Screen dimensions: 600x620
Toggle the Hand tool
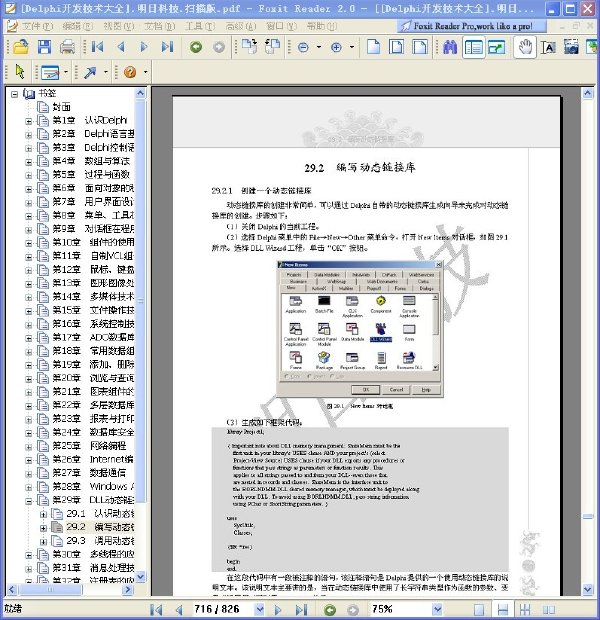[x=525, y=47]
